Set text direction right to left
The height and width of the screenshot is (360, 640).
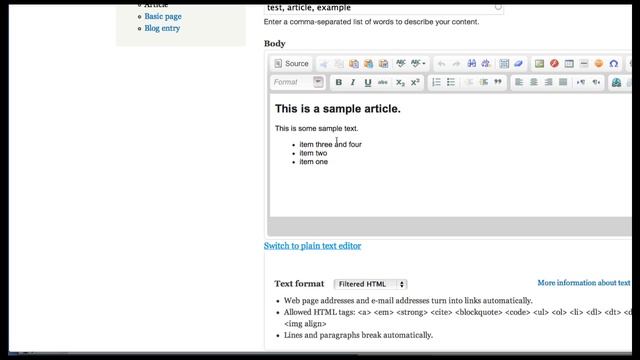point(596,82)
